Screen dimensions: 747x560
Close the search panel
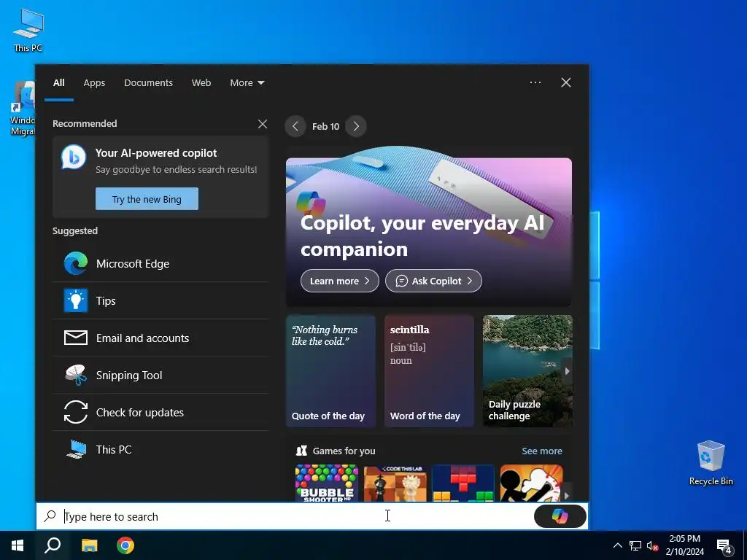(566, 82)
